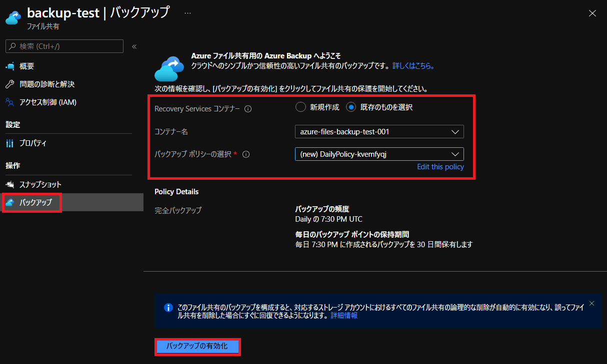Click the people icon for アクセス制御 (IAM)
The height and width of the screenshot is (364, 607).
pyautogui.click(x=10, y=102)
